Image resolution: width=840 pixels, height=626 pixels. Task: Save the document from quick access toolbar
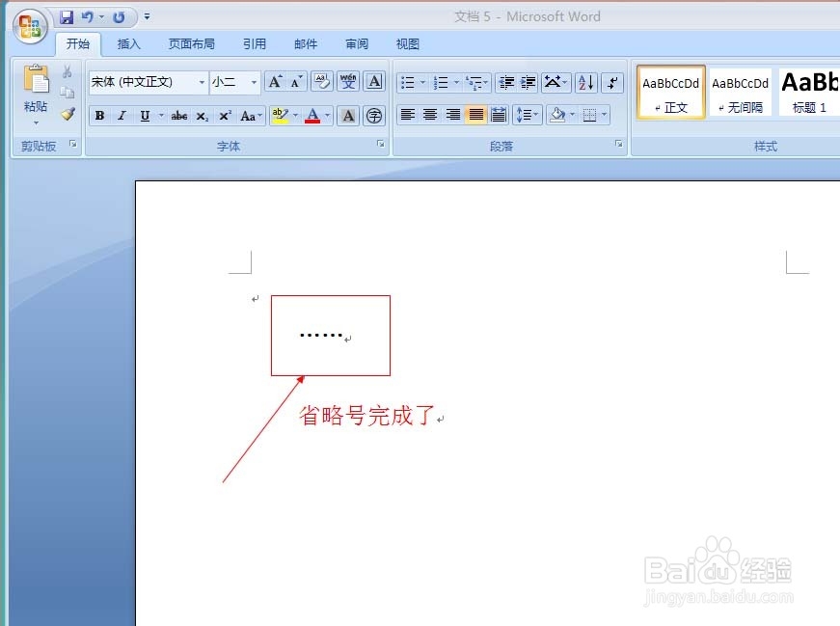[67, 17]
